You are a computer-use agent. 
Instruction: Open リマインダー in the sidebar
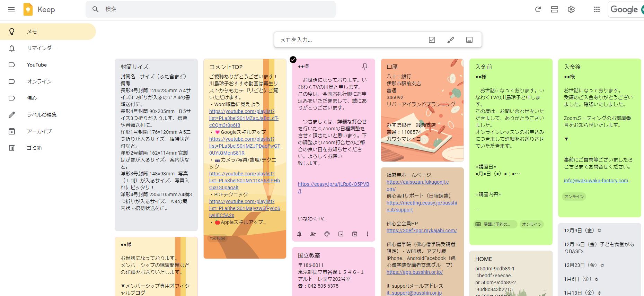point(42,48)
